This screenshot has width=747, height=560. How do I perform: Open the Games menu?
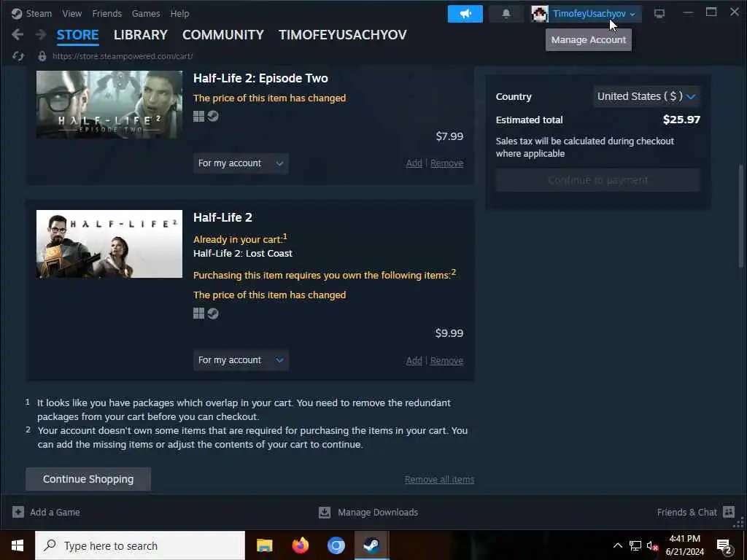pyautogui.click(x=146, y=13)
